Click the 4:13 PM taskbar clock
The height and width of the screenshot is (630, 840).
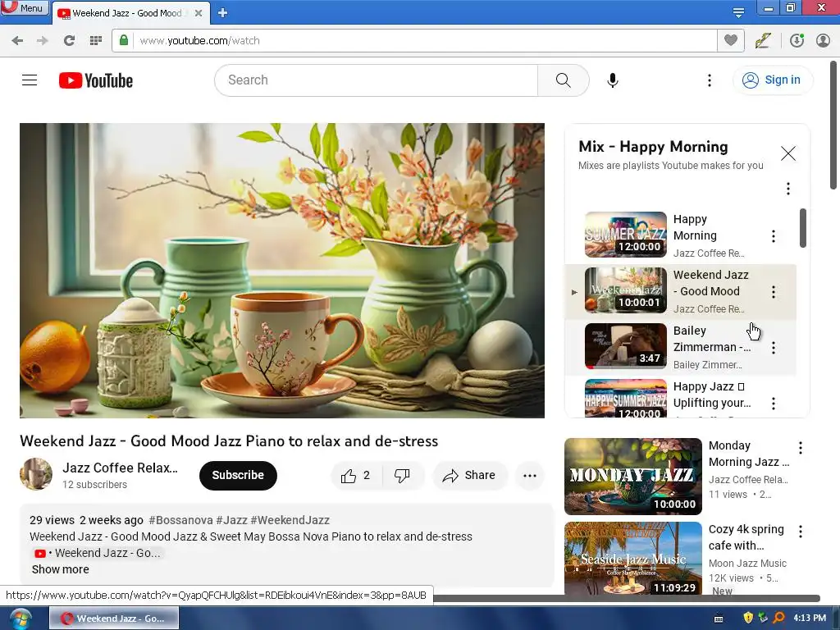coord(810,619)
